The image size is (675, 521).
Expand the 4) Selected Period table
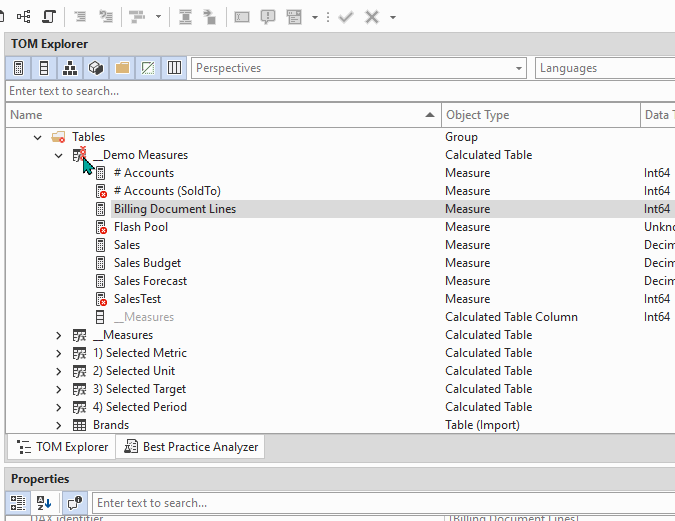click(59, 408)
